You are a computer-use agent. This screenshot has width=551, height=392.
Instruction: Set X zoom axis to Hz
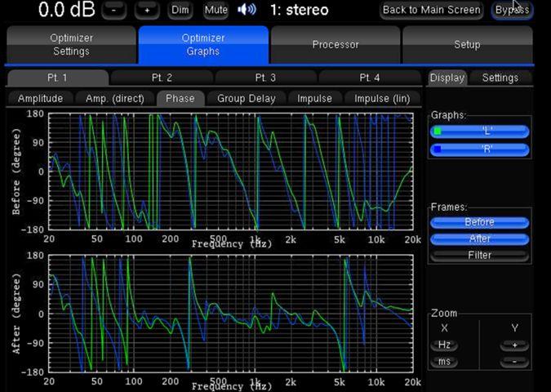tap(445, 345)
